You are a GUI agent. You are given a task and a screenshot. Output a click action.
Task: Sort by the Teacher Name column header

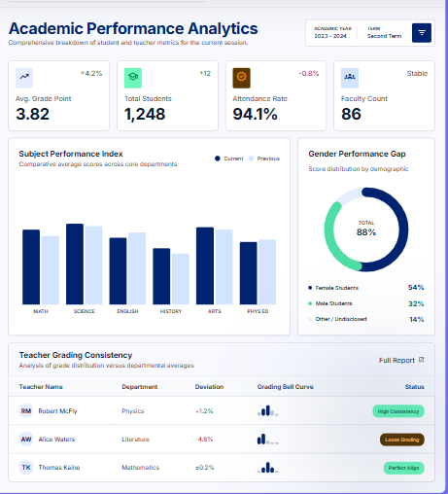41,387
